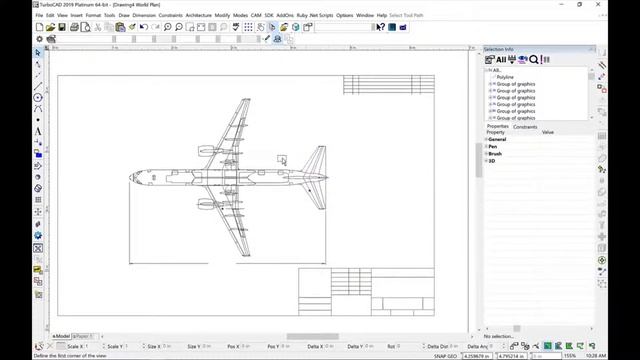Click the eye icon in Selection Info toolbar

[x=522, y=60]
